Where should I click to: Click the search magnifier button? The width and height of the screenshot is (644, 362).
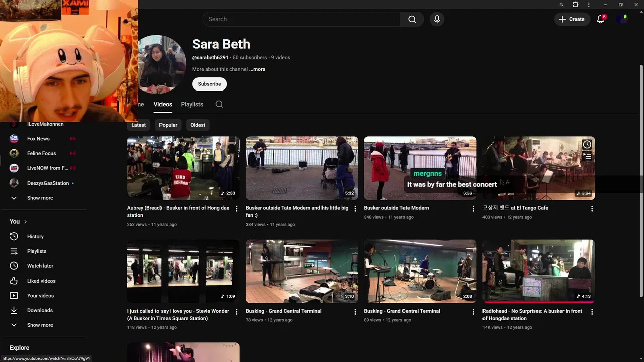[412, 19]
